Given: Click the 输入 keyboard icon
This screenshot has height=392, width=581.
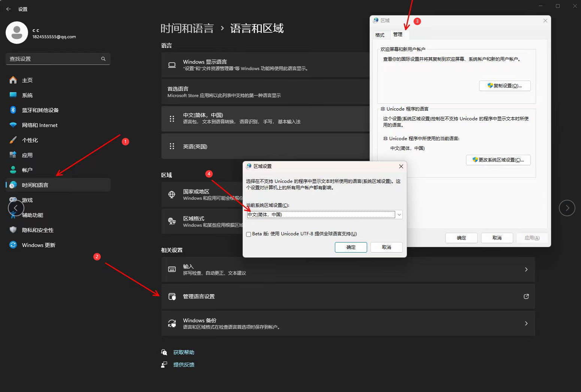Looking at the screenshot, I should 172,269.
